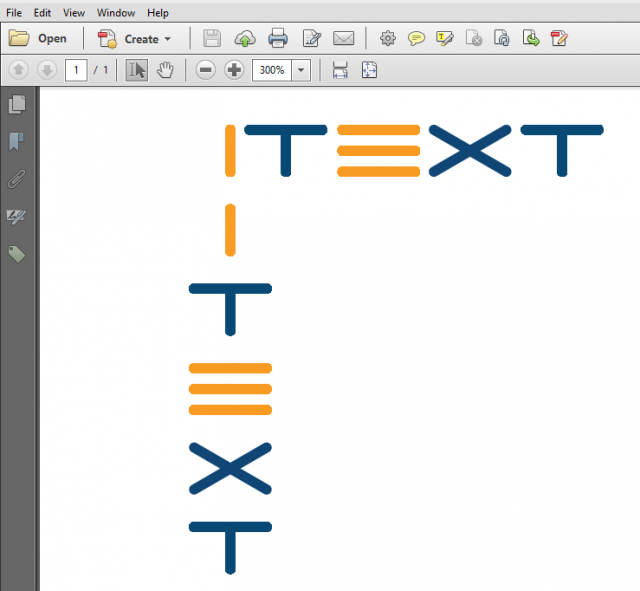Click the Email envelope icon

343,39
